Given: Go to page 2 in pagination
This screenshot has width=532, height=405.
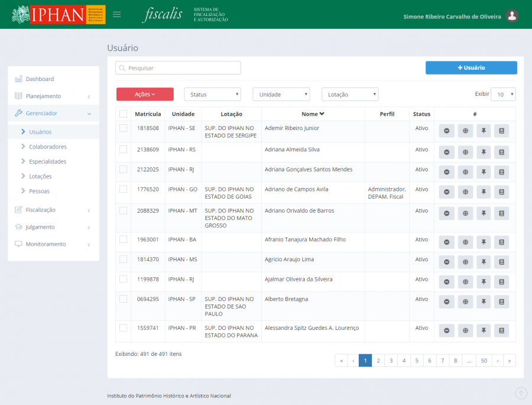Looking at the screenshot, I should tap(378, 360).
